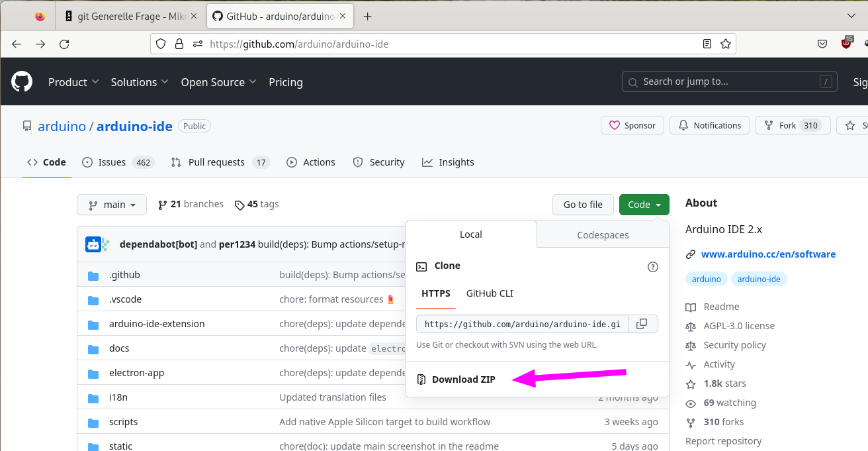The width and height of the screenshot is (868, 451).
Task: Select the Codespaces tab in the Code popup
Action: [603, 234]
